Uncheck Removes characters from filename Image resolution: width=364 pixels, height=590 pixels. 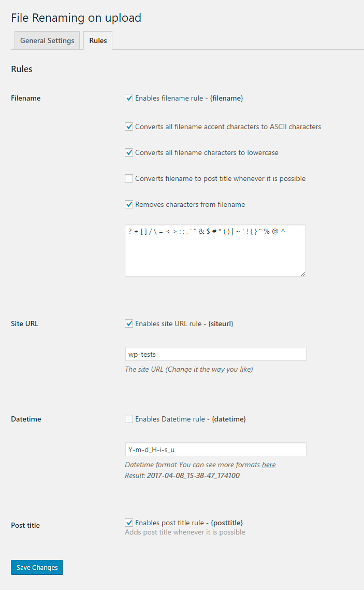129,204
